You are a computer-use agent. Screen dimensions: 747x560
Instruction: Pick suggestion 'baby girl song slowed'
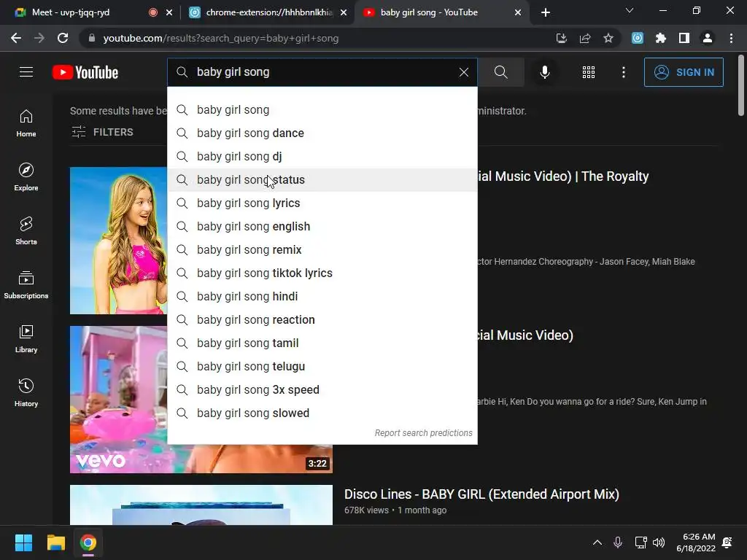[x=322, y=413]
